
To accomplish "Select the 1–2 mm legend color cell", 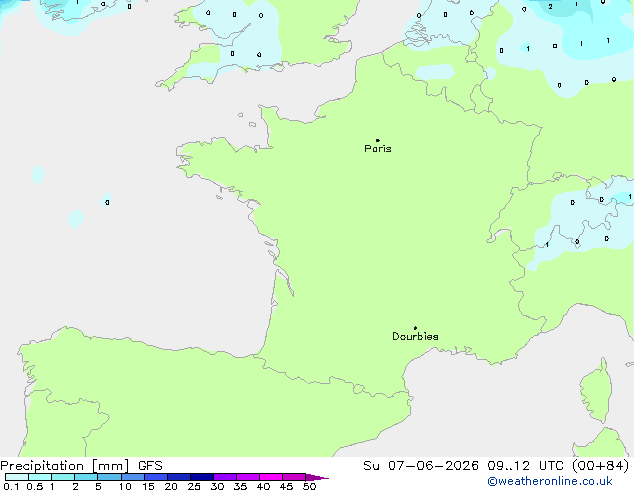I will tap(63, 477).
